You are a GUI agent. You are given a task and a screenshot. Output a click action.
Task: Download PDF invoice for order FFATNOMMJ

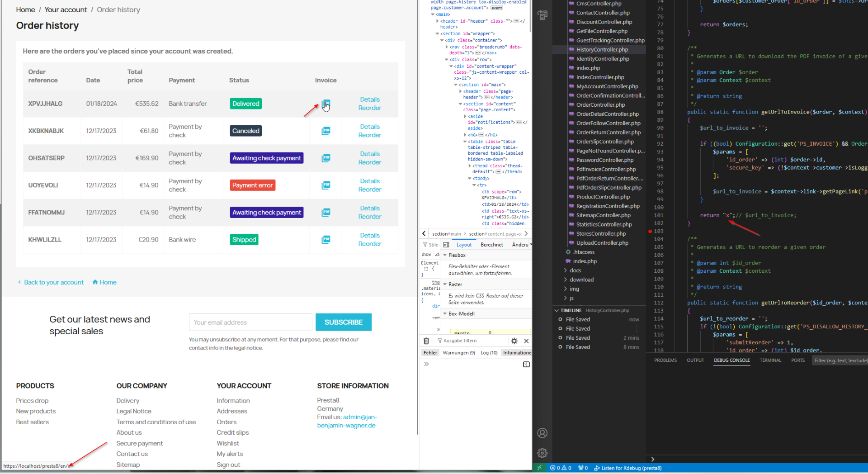point(326,212)
